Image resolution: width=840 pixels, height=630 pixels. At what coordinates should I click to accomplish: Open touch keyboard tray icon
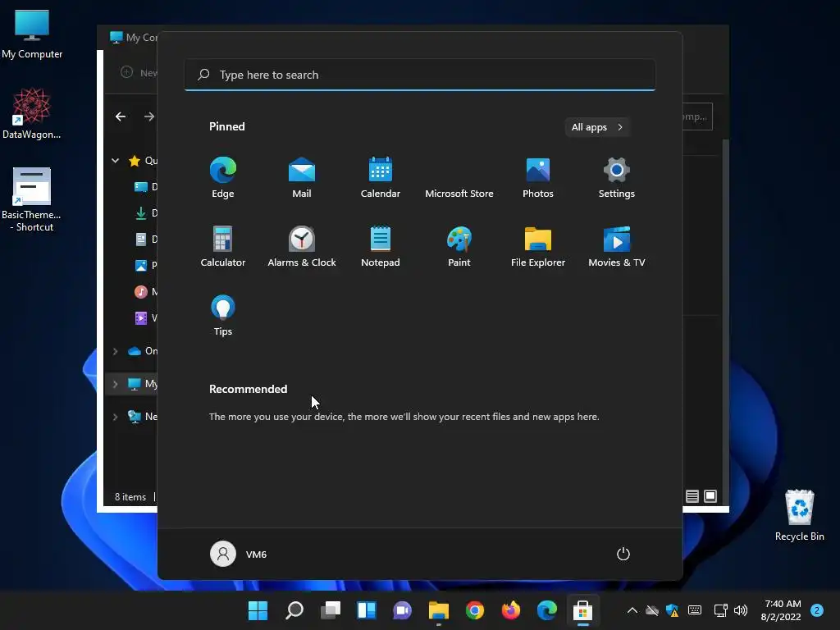pos(695,610)
